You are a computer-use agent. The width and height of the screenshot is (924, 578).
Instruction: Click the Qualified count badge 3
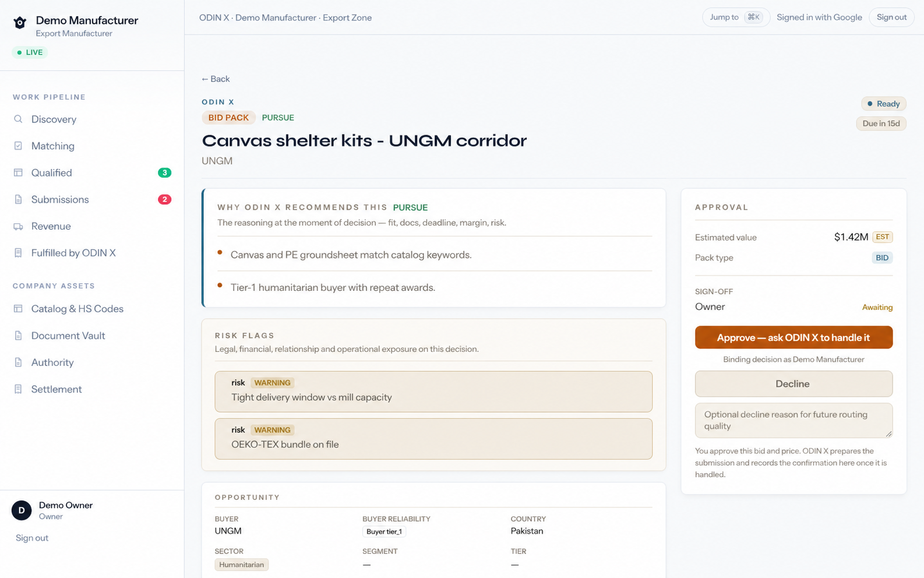point(165,172)
